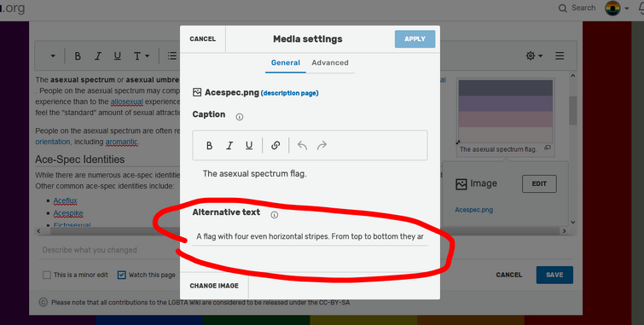This screenshot has width=644, height=325.
Task: Click the editor's vertical scroll up arrow
Action: point(573,76)
